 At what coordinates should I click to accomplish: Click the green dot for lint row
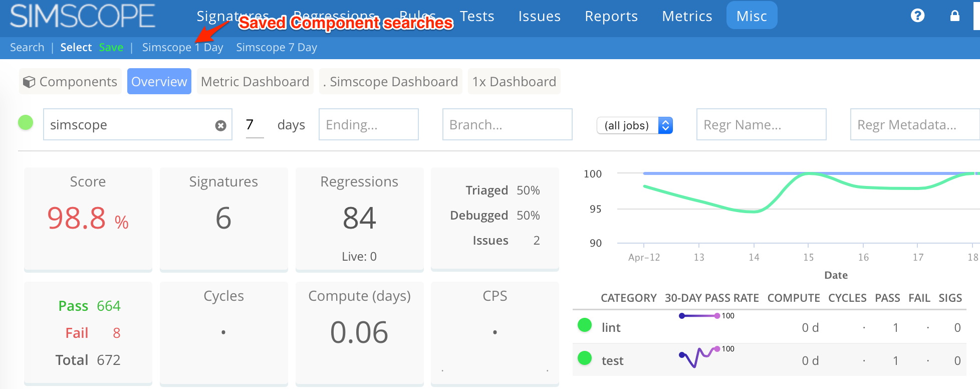pyautogui.click(x=585, y=325)
